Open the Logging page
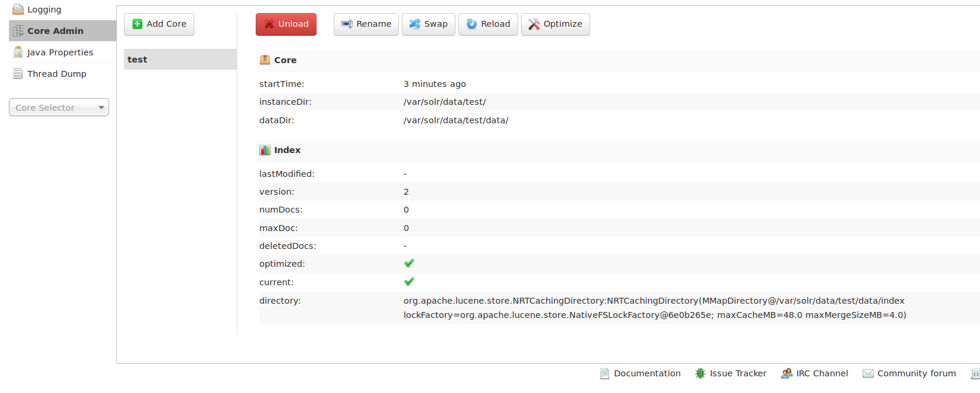This screenshot has height=393, width=980. [44, 10]
